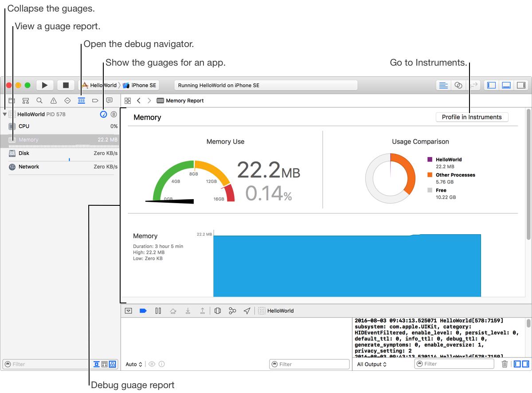Hide the navigator panel on left
Viewport: 532px width, 393px height.
point(491,85)
